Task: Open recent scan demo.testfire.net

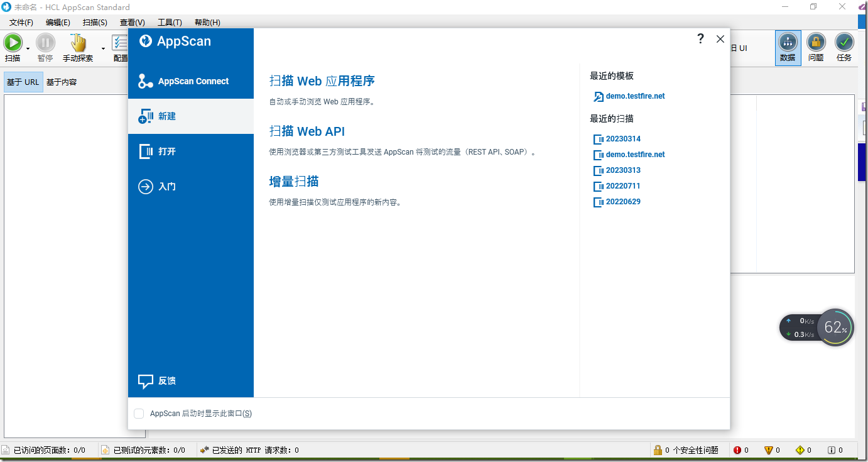Action: [x=635, y=155]
